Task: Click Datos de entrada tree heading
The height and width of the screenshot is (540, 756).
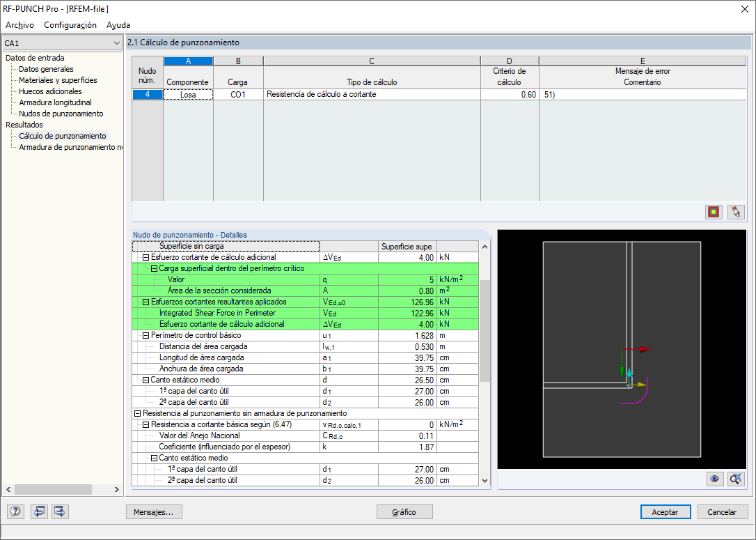Action: [35, 58]
